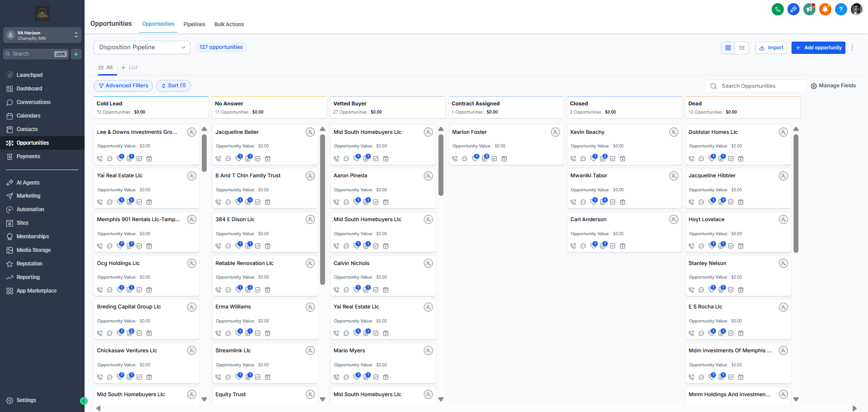Viewport: 868px width, 412px height.
Task: Switch to list view using the list layout toggle
Action: point(742,47)
